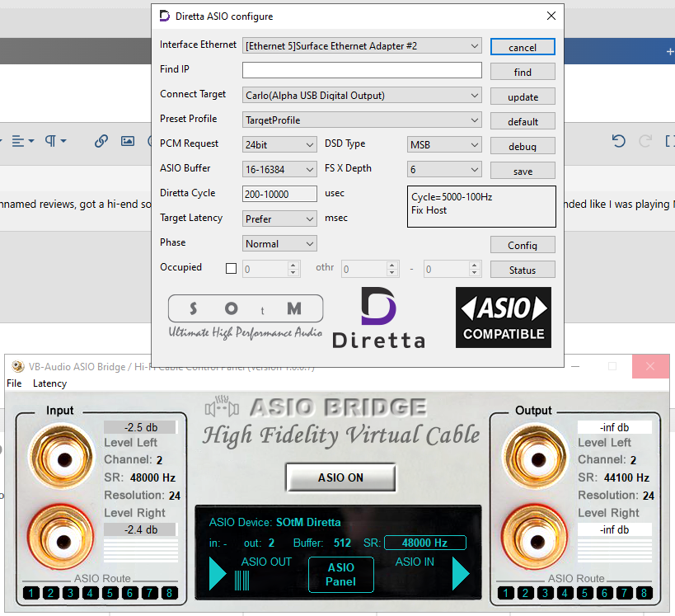This screenshot has height=616, width=675.
Task: Open the Target Latency dropdown
Action: [279, 219]
